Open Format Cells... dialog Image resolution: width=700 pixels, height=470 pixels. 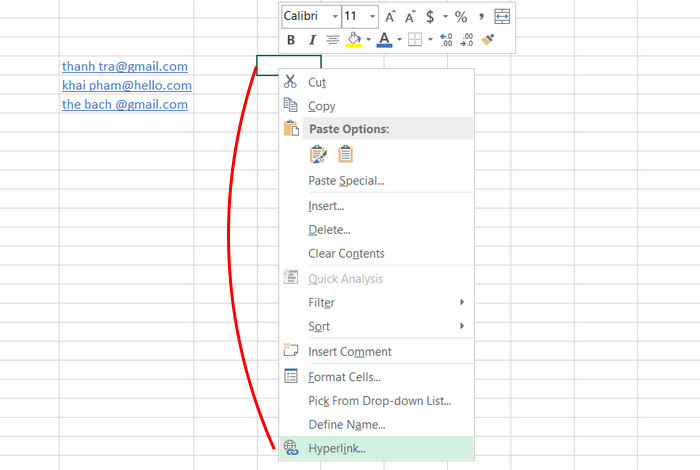point(377,377)
